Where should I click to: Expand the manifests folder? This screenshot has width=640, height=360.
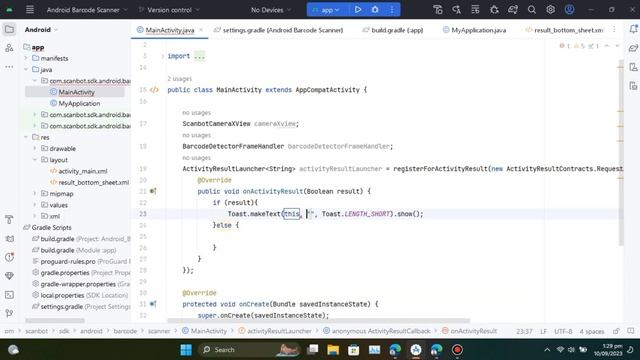pos(26,58)
